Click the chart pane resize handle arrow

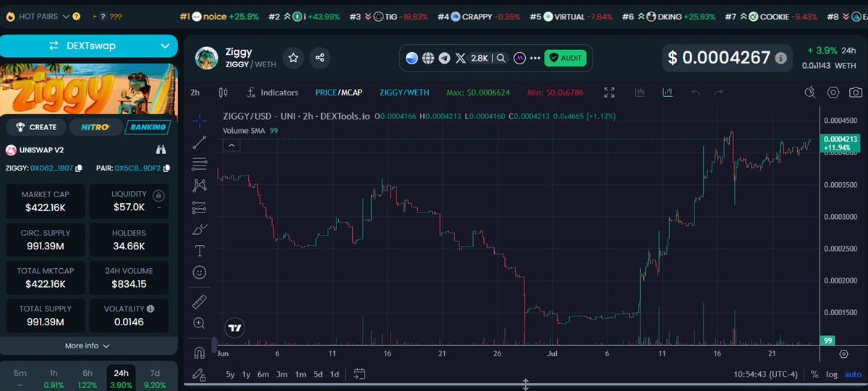click(x=526, y=384)
